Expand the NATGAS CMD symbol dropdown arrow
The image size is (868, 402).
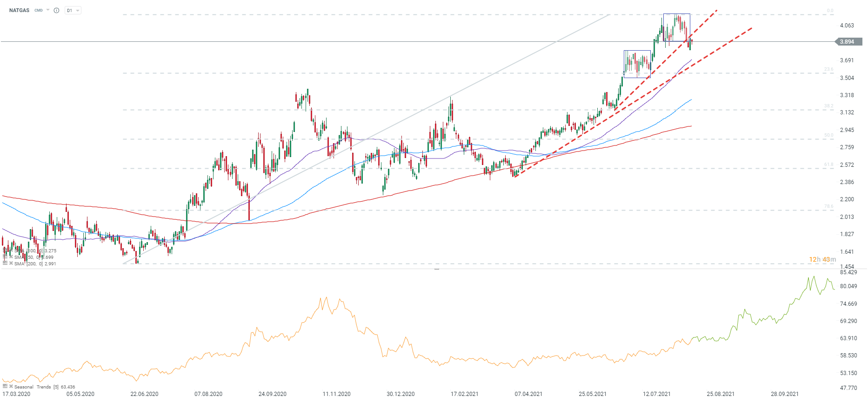tap(48, 10)
